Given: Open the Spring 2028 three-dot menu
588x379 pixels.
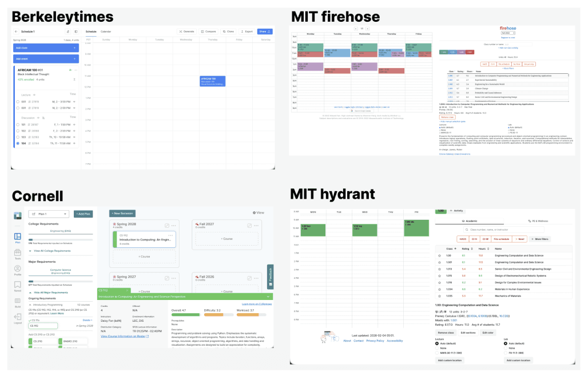Looking at the screenshot, I should [173, 226].
